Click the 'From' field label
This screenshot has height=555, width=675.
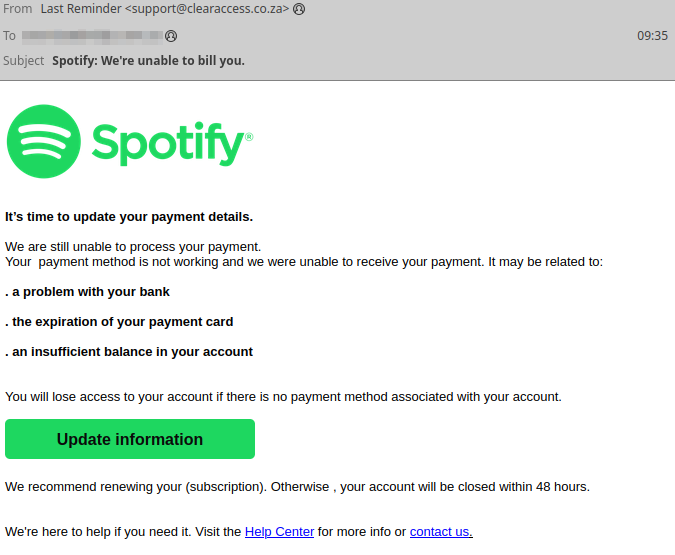coord(18,9)
